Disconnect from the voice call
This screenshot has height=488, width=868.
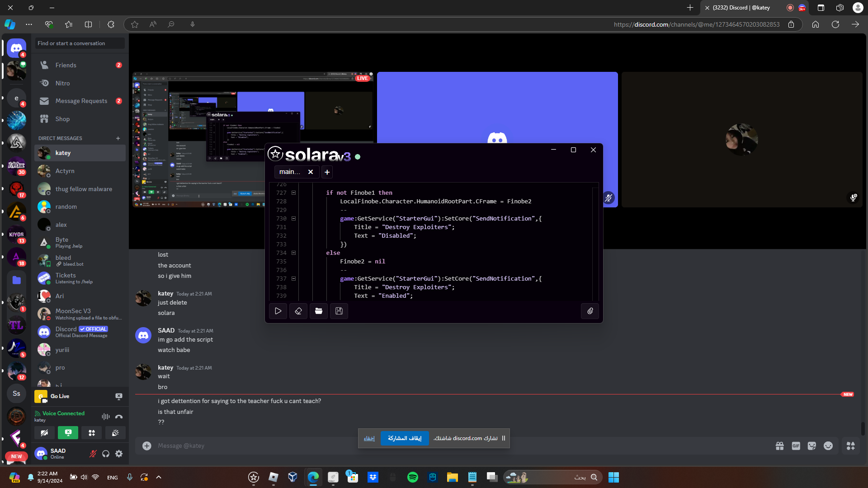pos(119,417)
